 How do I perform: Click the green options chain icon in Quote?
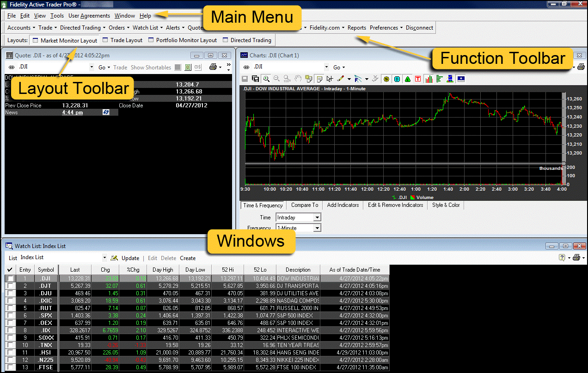[x=188, y=67]
